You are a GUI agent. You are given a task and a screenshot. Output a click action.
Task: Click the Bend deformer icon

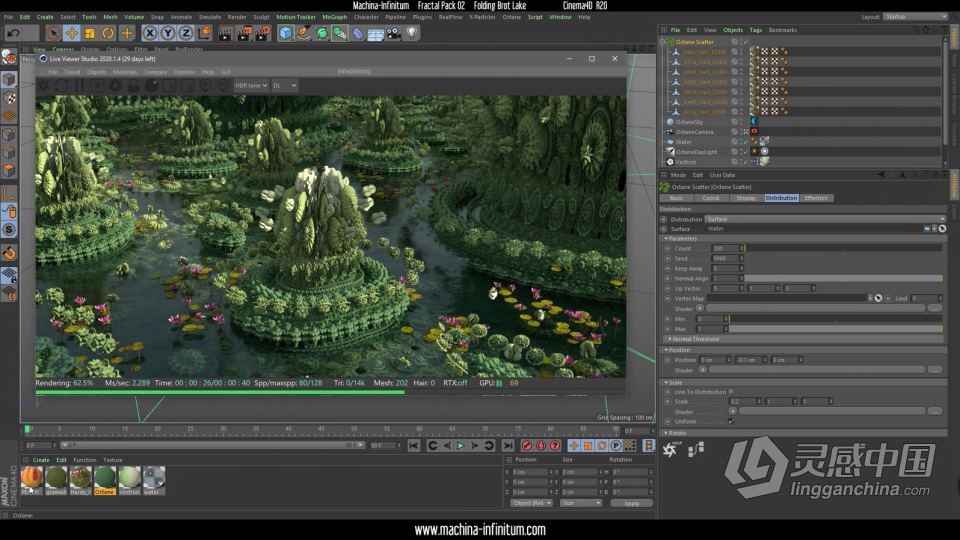[x=358, y=33]
